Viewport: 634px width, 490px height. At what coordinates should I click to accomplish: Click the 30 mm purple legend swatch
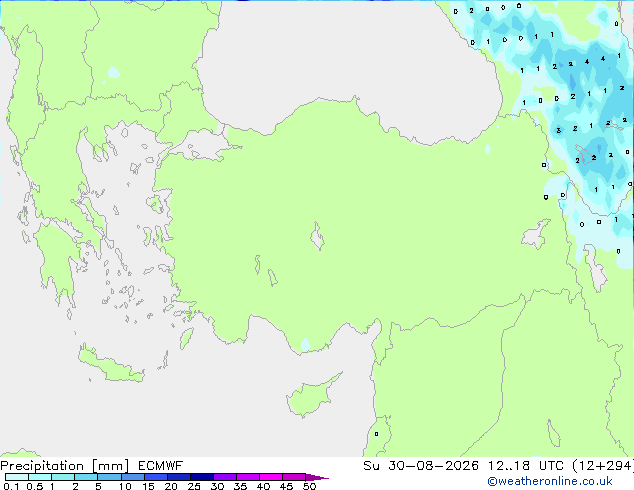point(225,477)
